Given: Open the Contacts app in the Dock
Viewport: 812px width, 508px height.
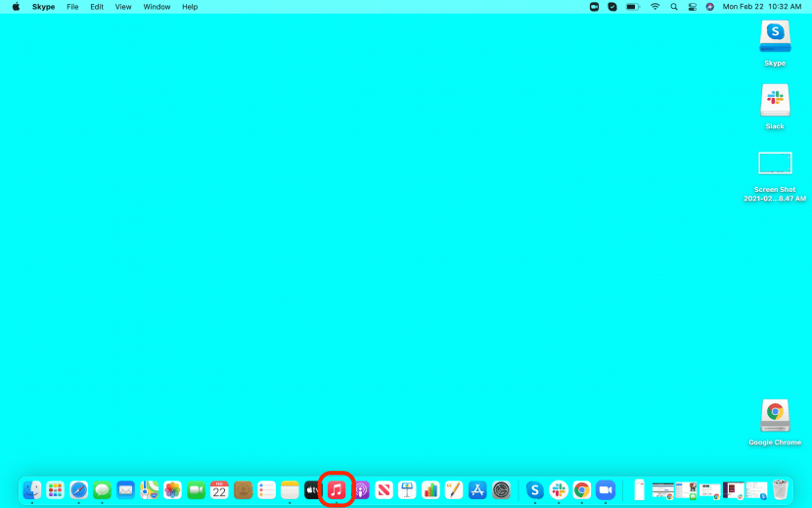Looking at the screenshot, I should (x=243, y=489).
